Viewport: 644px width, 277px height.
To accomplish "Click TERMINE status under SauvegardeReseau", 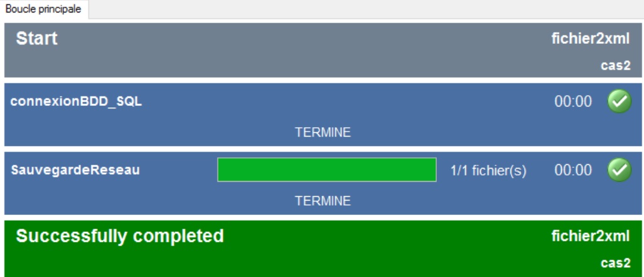I will tap(323, 201).
